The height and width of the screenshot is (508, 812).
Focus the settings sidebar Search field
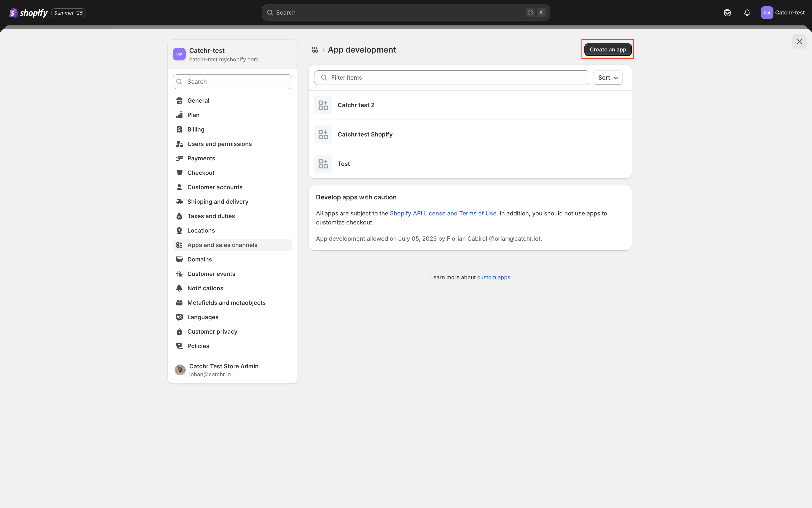(232, 82)
